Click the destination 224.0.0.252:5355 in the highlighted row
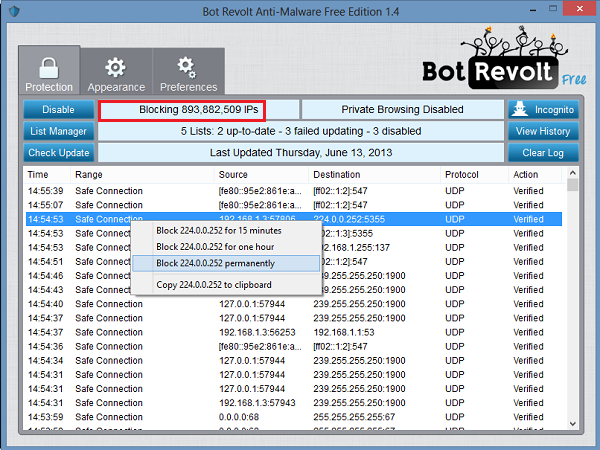This screenshot has width=600, height=450. pyautogui.click(x=349, y=219)
